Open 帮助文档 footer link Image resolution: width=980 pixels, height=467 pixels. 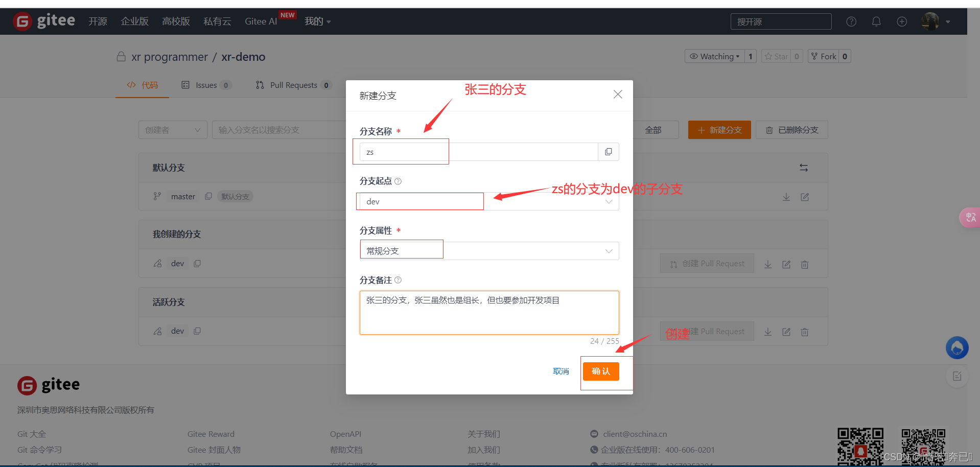[346, 450]
